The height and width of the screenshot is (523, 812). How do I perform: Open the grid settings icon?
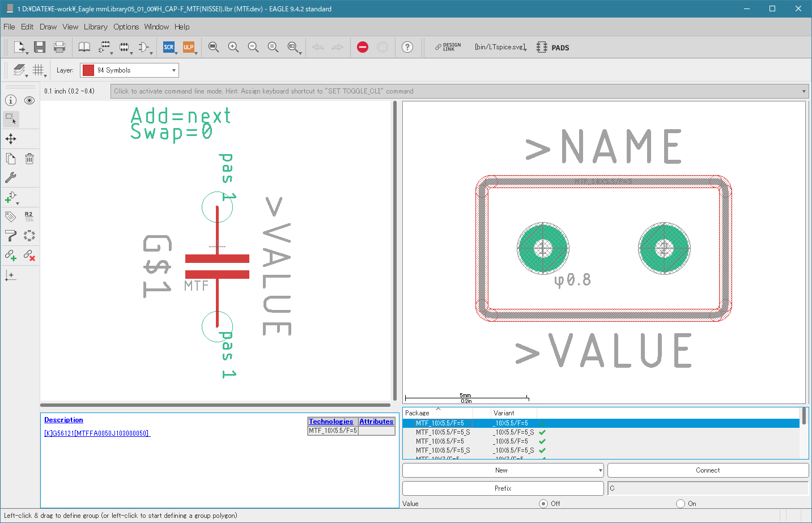(38, 70)
